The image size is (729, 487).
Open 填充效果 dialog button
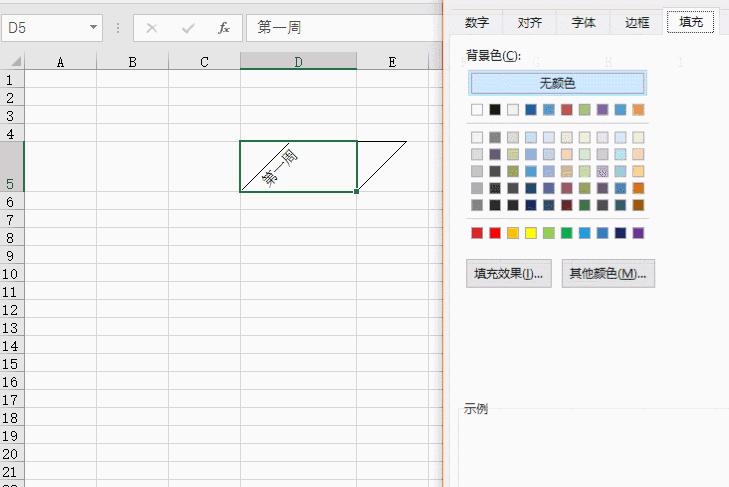(x=509, y=273)
